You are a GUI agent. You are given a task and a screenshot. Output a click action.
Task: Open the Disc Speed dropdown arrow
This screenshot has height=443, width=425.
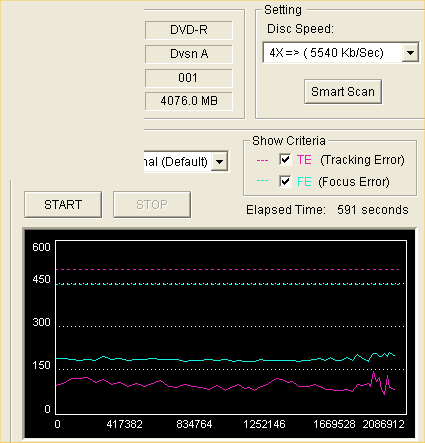(410, 52)
